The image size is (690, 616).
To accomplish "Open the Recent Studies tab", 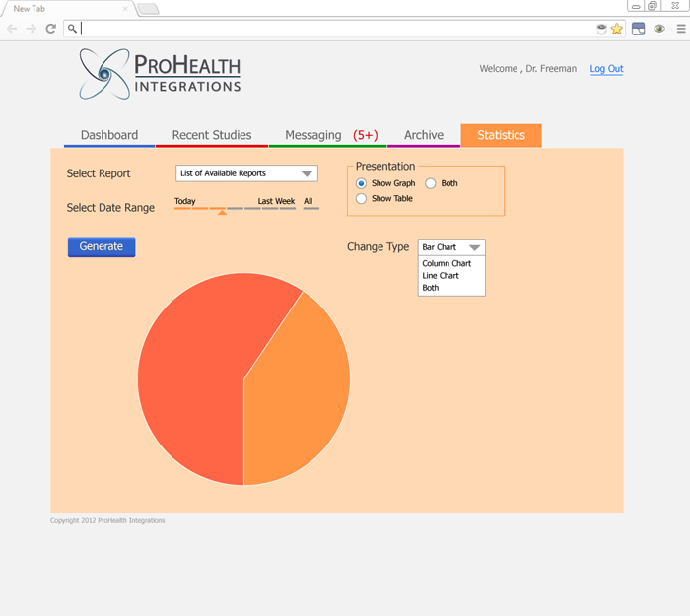I will pyautogui.click(x=212, y=135).
